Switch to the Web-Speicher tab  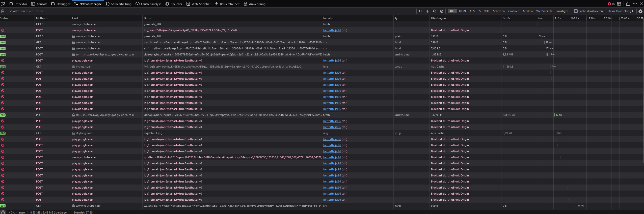[x=199, y=4]
